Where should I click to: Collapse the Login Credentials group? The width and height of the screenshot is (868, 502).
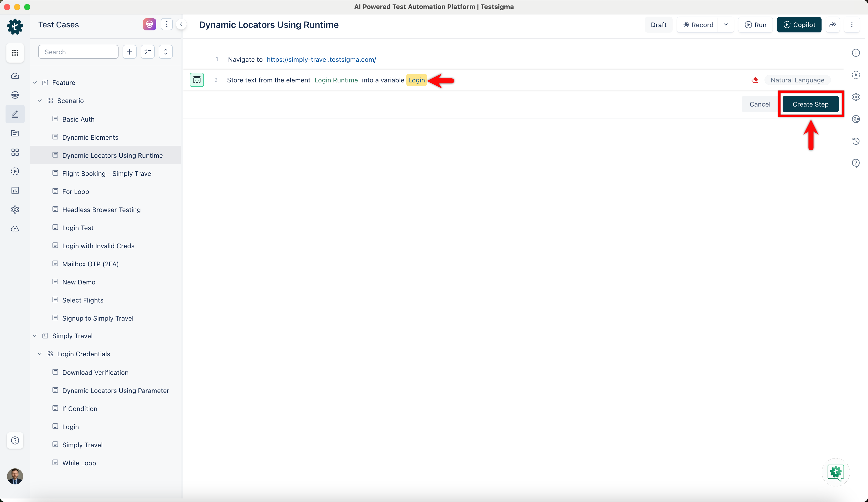pyautogui.click(x=40, y=354)
